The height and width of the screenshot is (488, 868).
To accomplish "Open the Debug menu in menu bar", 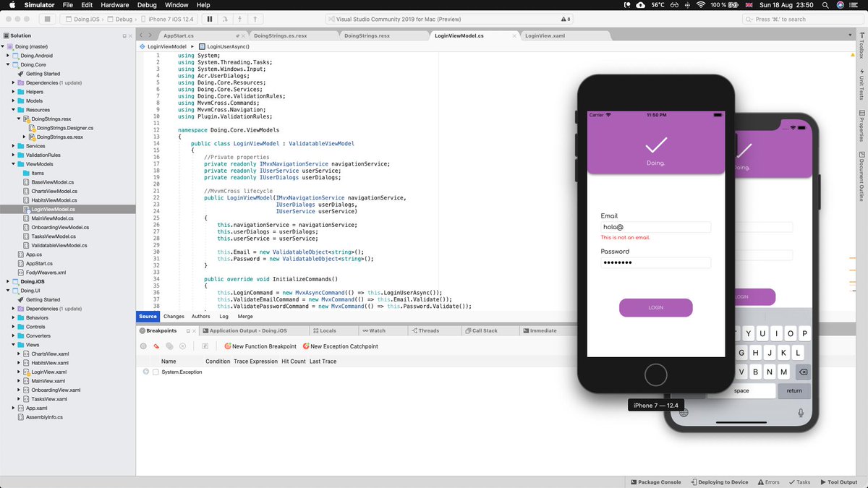I will [147, 5].
